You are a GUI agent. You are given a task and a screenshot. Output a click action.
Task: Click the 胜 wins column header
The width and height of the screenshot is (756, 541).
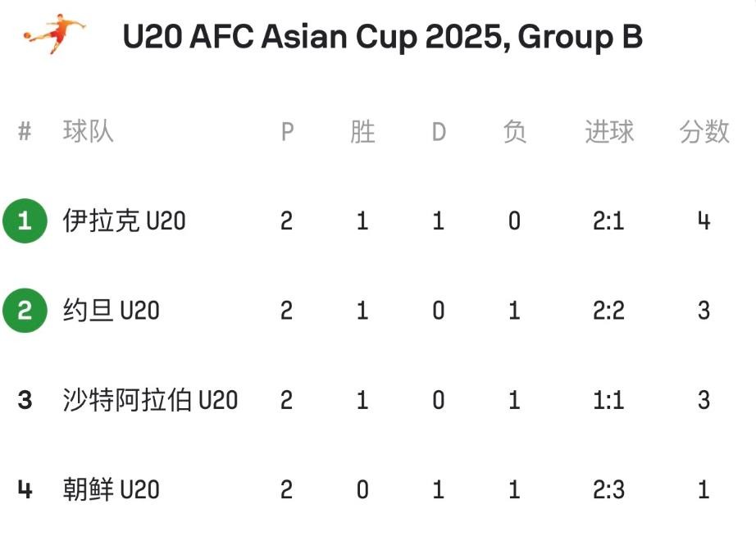[x=362, y=131]
